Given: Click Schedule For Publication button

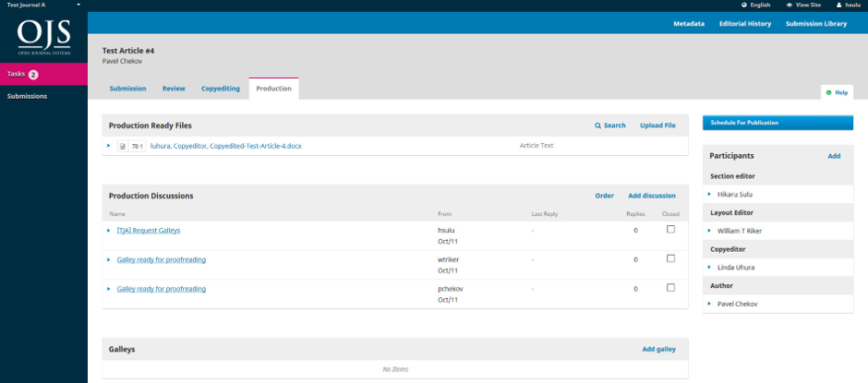Looking at the screenshot, I should 778,123.
